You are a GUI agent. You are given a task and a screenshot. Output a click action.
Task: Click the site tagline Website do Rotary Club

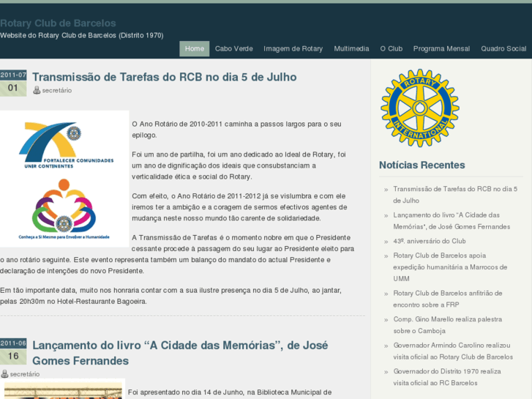[x=82, y=35]
